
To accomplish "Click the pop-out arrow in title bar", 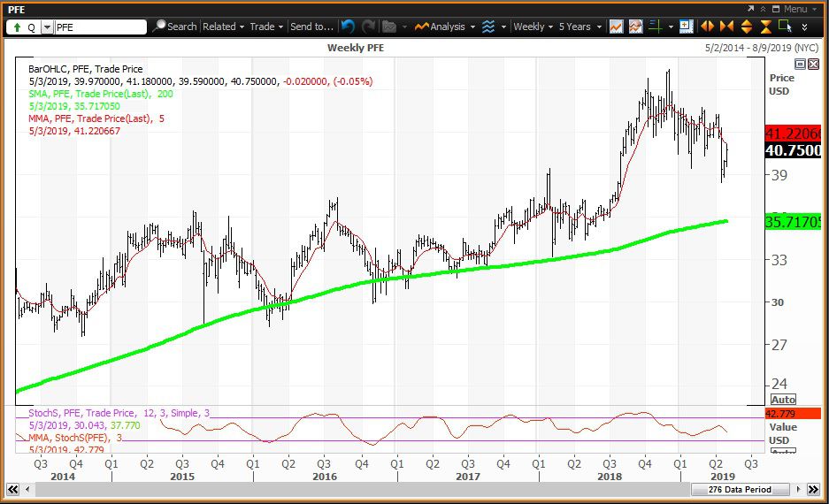I will 750,9.
